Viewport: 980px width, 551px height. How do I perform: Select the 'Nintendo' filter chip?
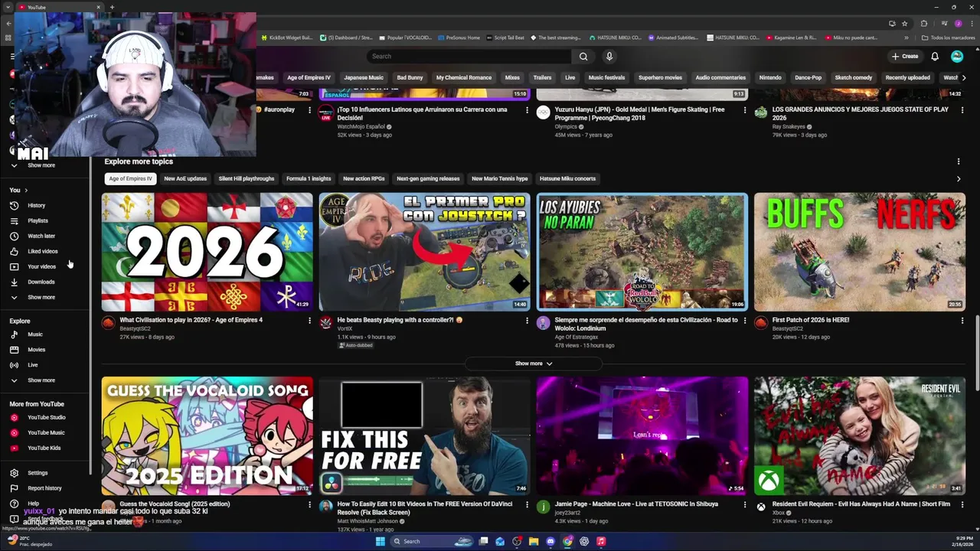770,77
